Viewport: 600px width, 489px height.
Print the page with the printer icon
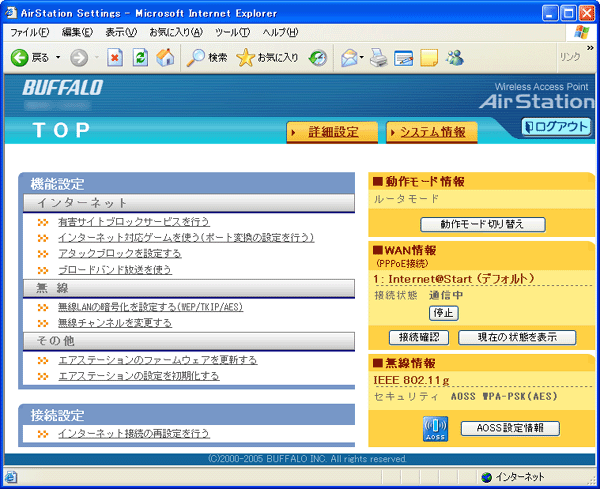[x=378, y=58]
